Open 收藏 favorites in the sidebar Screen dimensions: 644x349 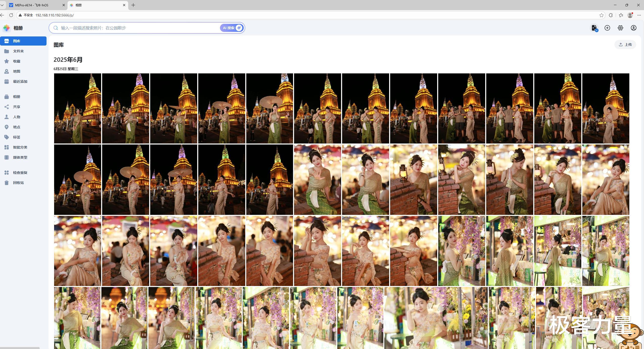click(17, 61)
